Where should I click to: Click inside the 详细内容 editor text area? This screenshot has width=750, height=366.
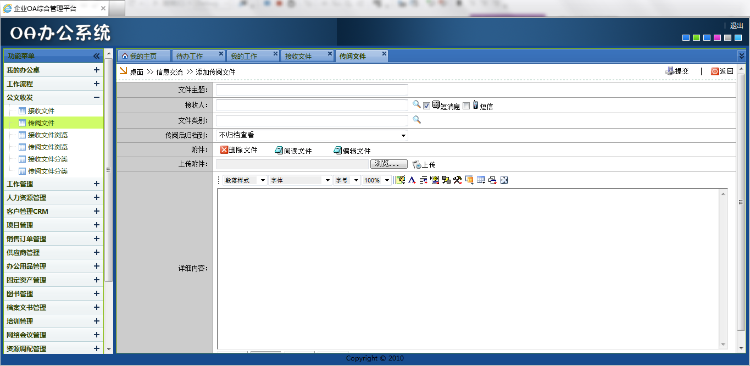click(468, 268)
